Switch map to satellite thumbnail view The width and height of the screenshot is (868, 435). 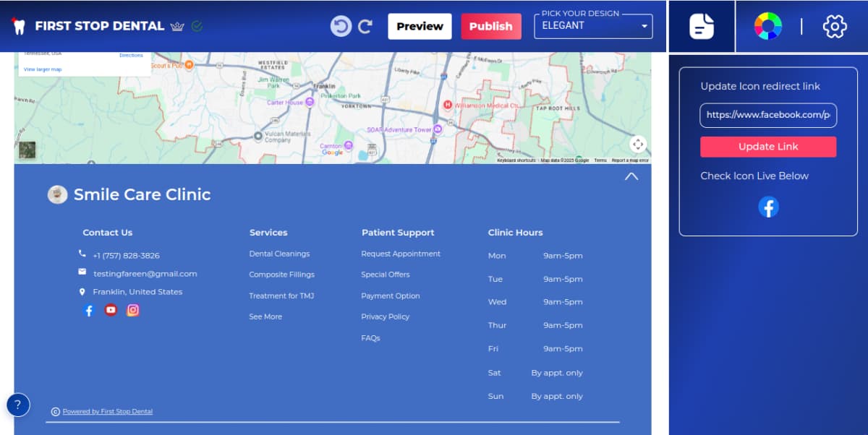tap(27, 150)
